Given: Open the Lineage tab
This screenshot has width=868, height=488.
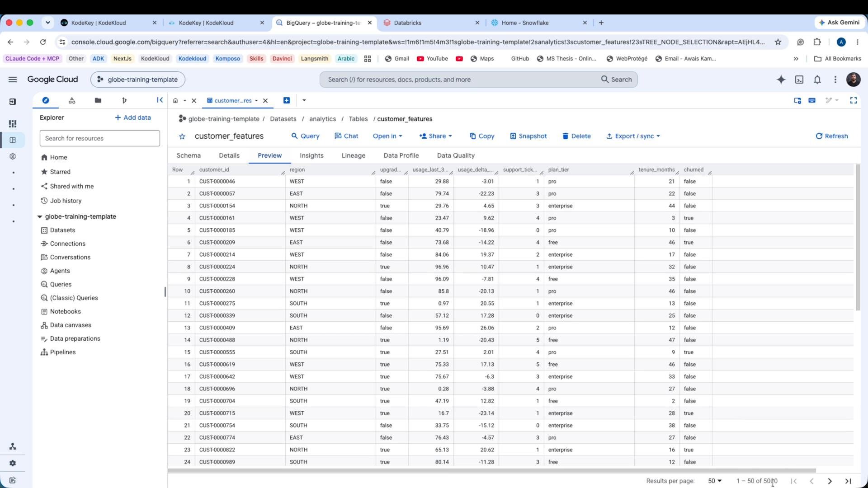Looking at the screenshot, I should click(x=354, y=155).
